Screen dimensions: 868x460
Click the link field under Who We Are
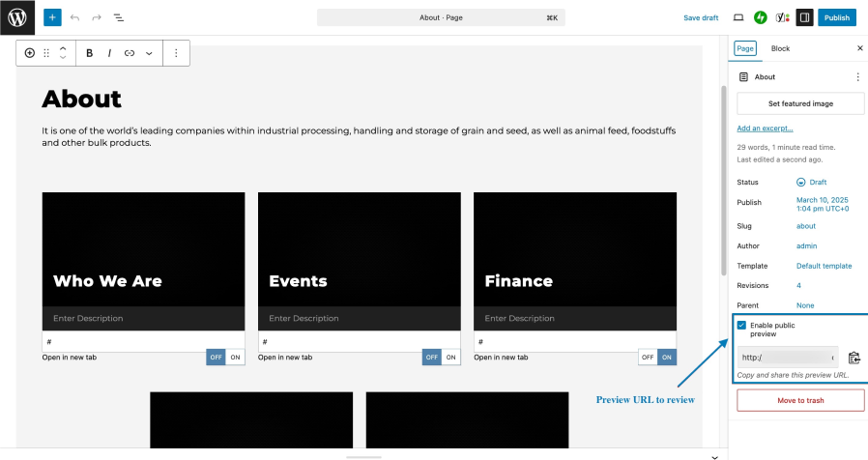(x=143, y=341)
